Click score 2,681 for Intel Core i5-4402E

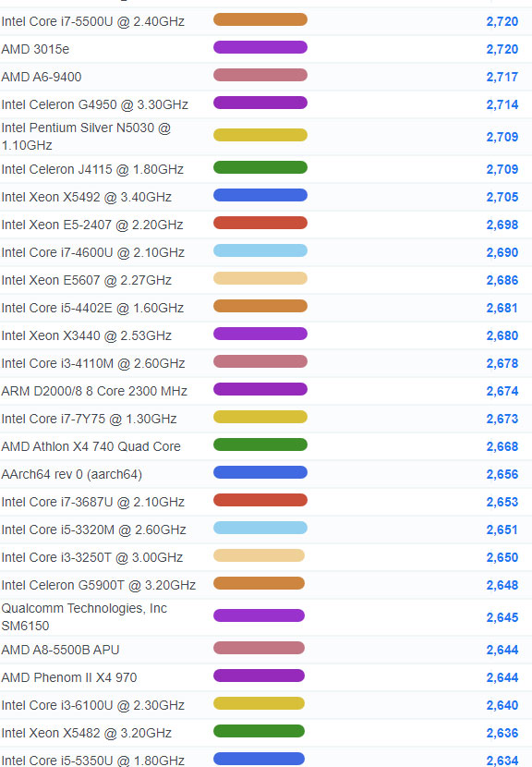502,308
